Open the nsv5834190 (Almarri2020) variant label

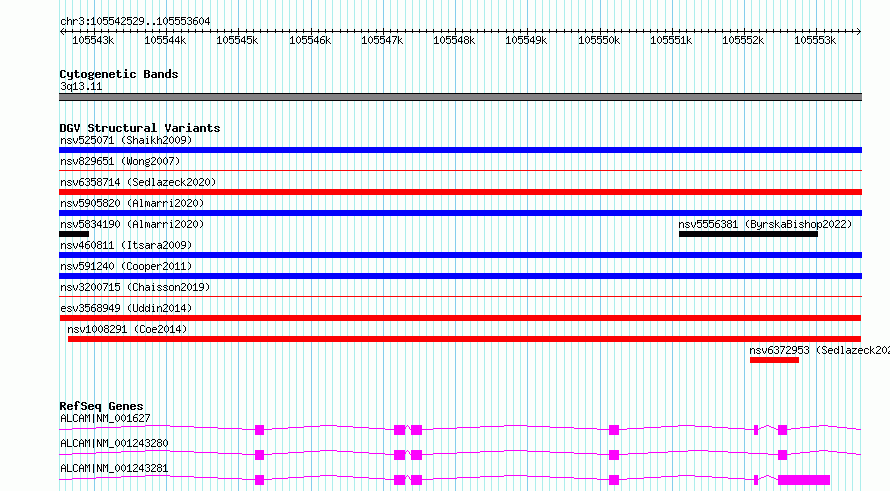click(x=132, y=224)
